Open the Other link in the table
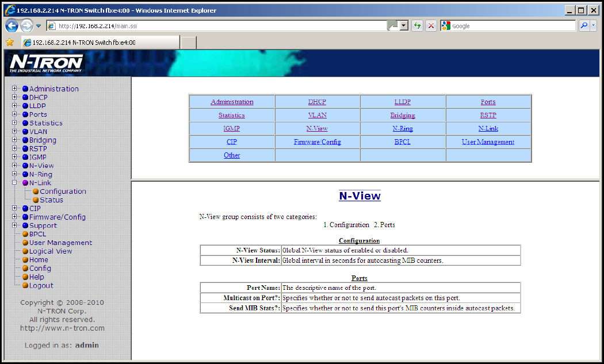The height and width of the screenshot is (364, 604). click(x=232, y=155)
